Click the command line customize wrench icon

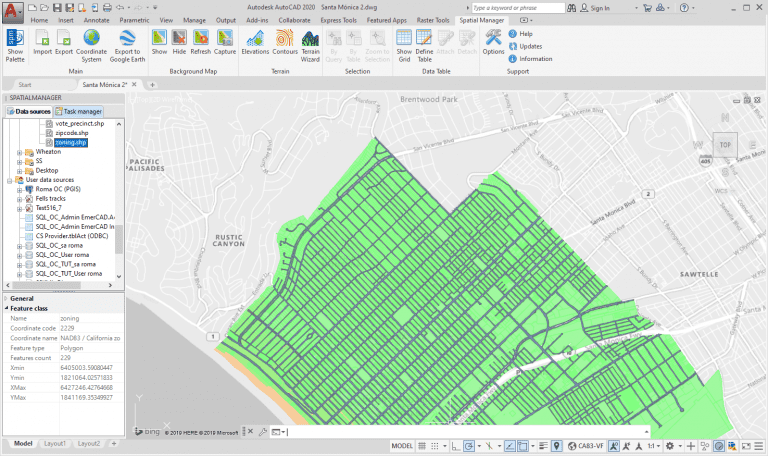point(263,432)
